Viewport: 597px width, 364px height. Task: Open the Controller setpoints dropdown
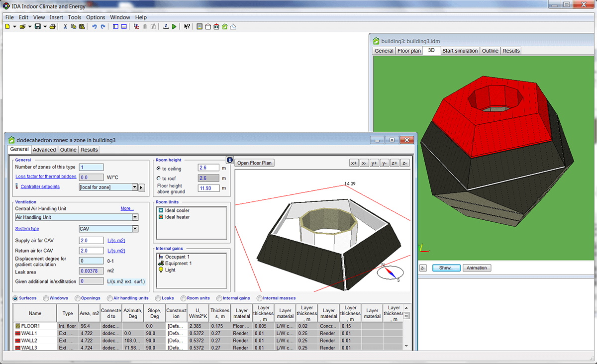point(134,187)
